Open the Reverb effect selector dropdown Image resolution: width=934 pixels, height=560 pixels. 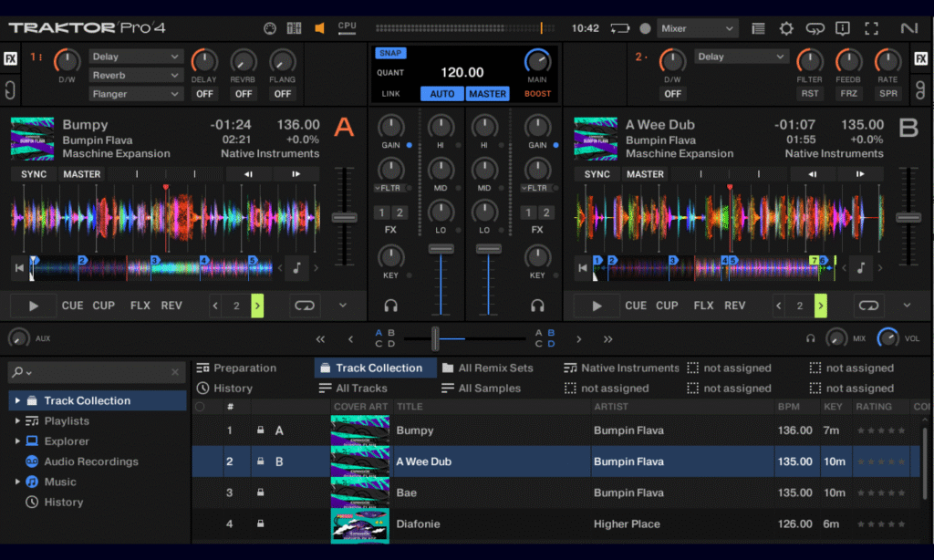(137, 76)
